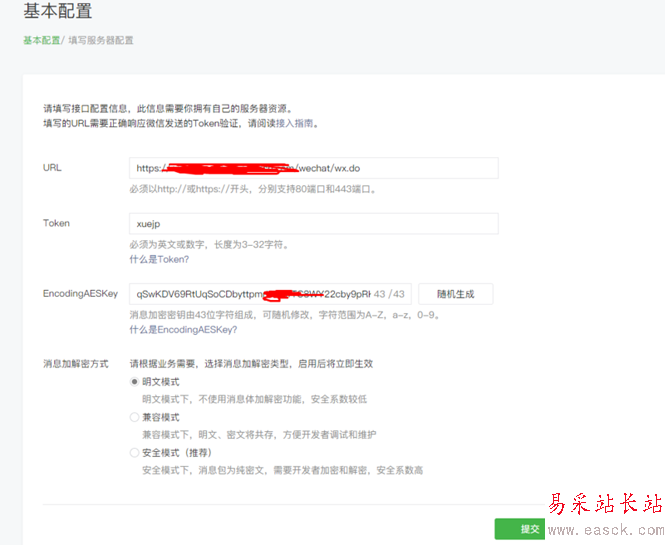Click the 基本配置 page heading
665x545 pixels.
point(58,11)
